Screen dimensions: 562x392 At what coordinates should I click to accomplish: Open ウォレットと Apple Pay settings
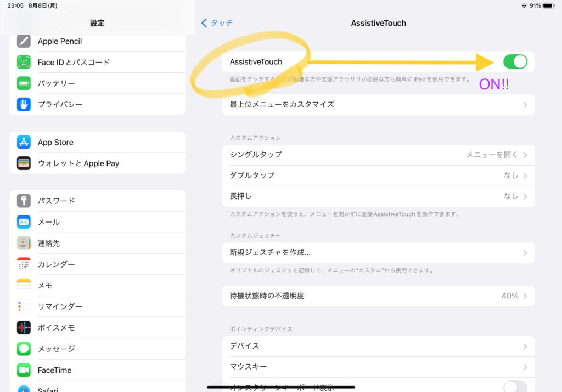tap(98, 163)
